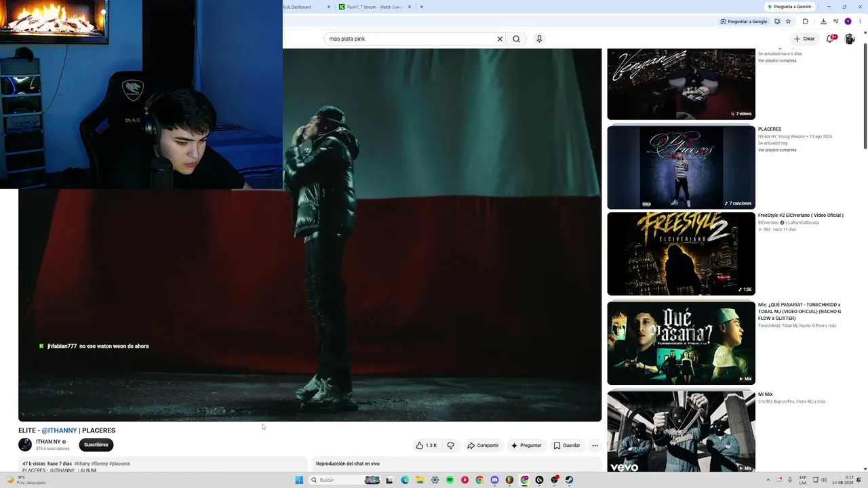This screenshot has width=868, height=488.
Task: Close the Pooh7_7 Stream tab
Action: pyautogui.click(x=410, y=7)
